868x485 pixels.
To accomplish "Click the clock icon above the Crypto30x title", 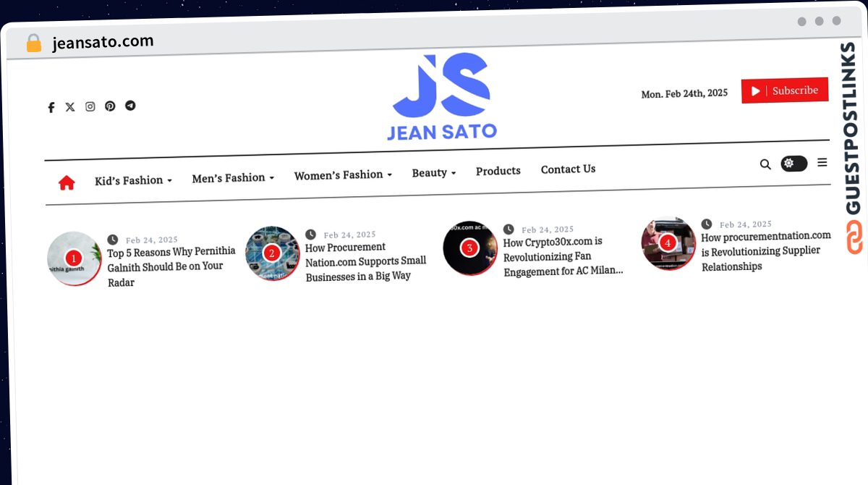I will click(x=509, y=229).
